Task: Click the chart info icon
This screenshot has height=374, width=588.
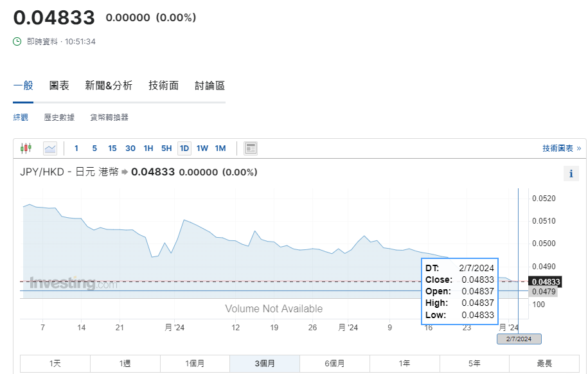Action: point(571,174)
